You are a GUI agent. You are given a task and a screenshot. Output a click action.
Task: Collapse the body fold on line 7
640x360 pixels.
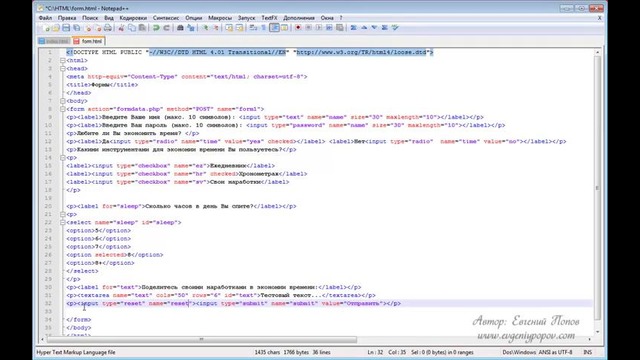coord(63,101)
